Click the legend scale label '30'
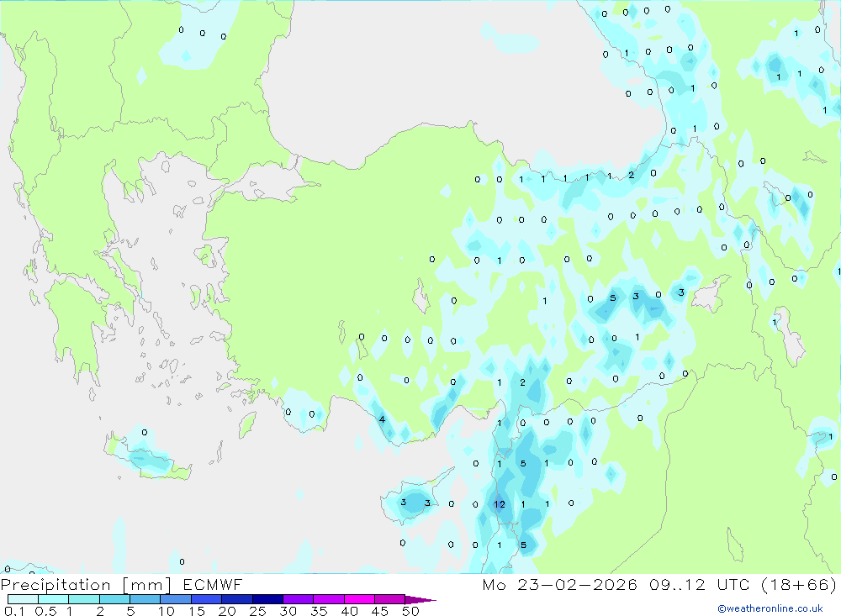This screenshot has width=841, height=616. pos(288,611)
